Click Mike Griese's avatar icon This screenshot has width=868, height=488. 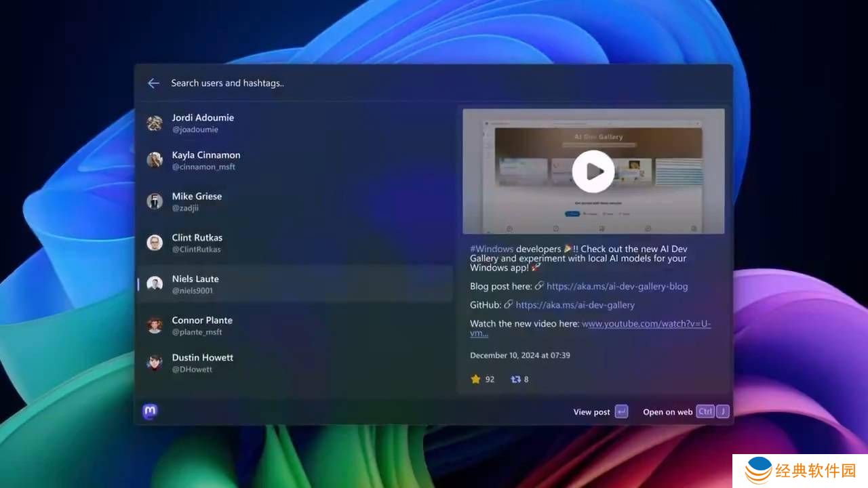155,202
